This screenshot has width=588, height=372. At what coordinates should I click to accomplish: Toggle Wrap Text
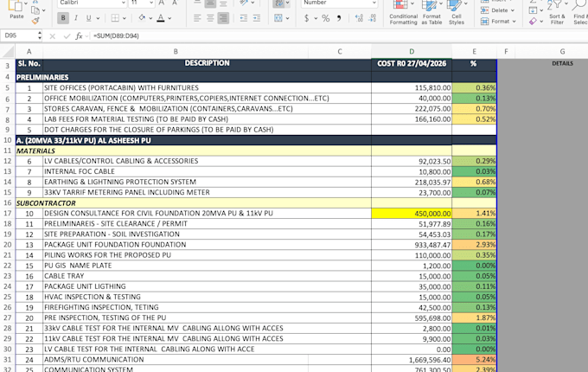(278, 3)
